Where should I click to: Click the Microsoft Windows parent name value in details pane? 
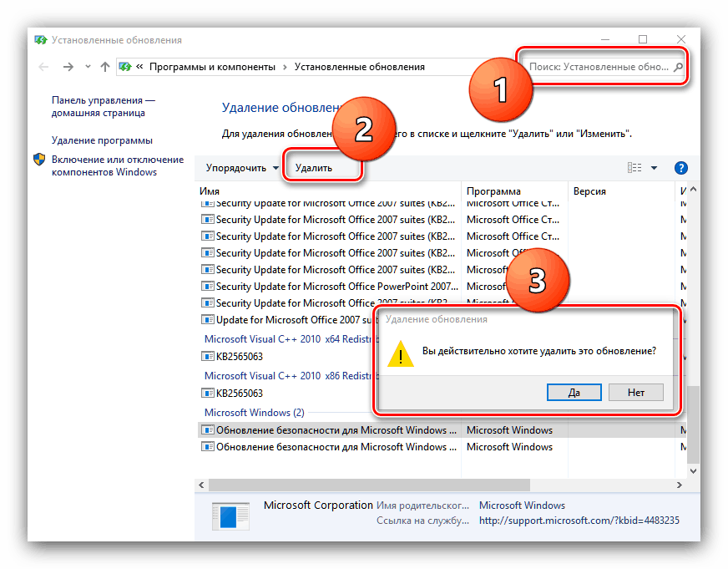[x=522, y=505]
